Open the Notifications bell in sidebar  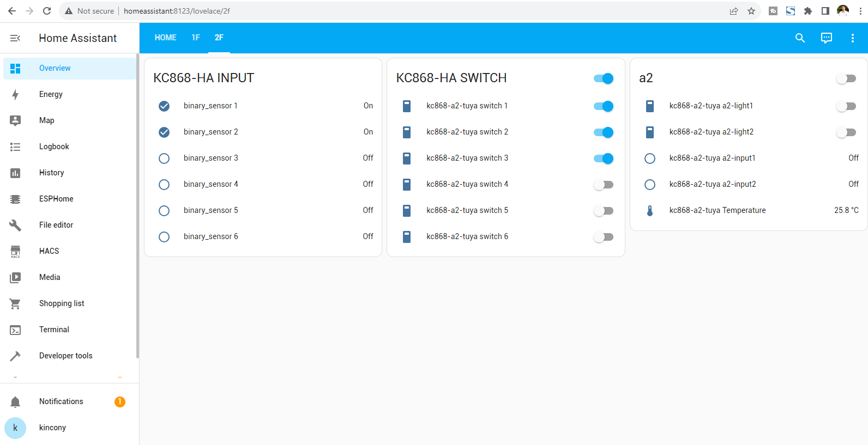[x=15, y=402]
